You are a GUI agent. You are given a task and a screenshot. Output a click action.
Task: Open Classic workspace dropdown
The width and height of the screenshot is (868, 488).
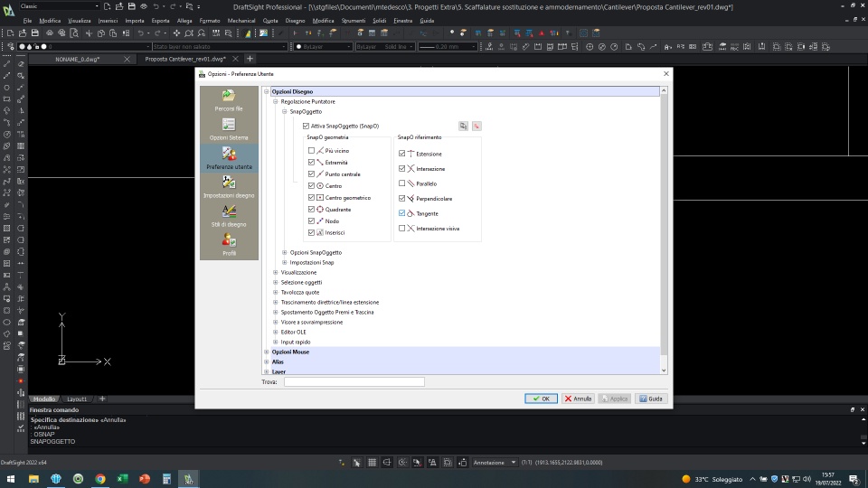pos(59,6)
